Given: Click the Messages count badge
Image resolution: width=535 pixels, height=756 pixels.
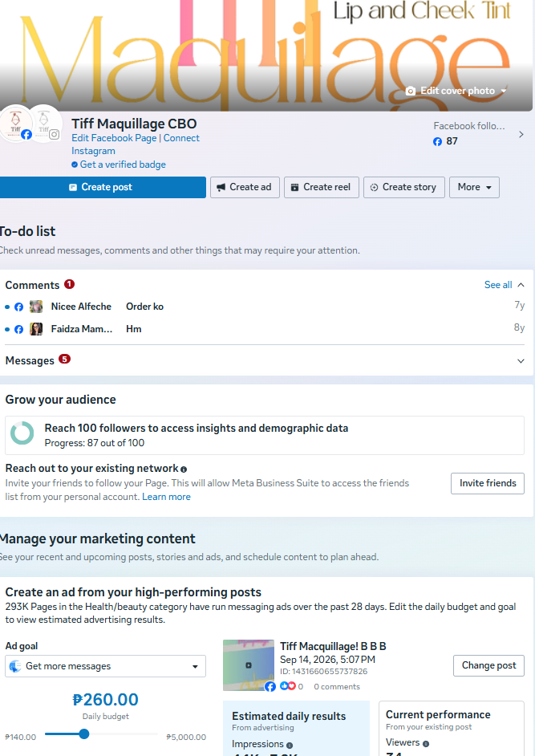Looking at the screenshot, I should click(65, 360).
